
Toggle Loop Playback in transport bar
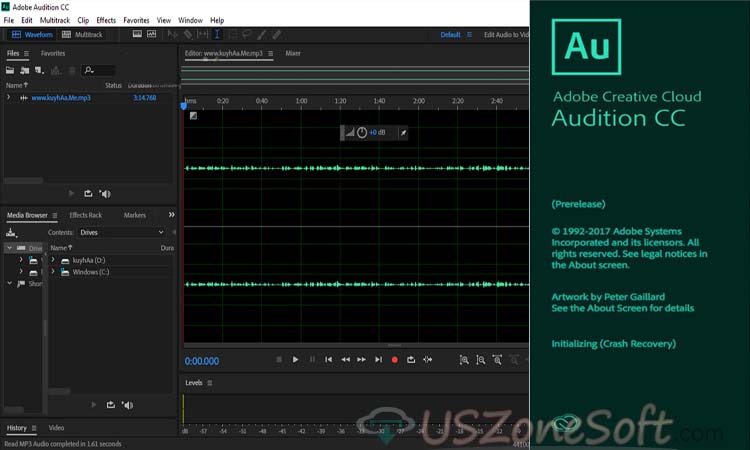coord(411,360)
